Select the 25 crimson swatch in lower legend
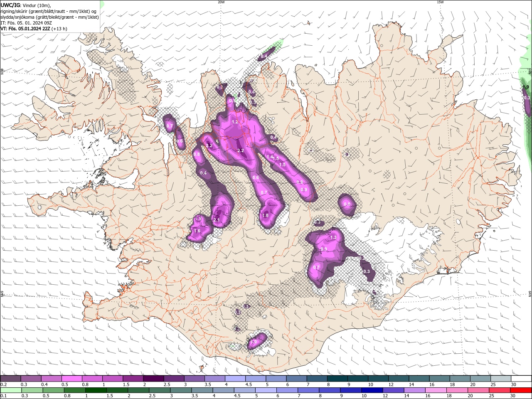The height and width of the screenshot is (399, 532). pyautogui.click(x=500, y=390)
